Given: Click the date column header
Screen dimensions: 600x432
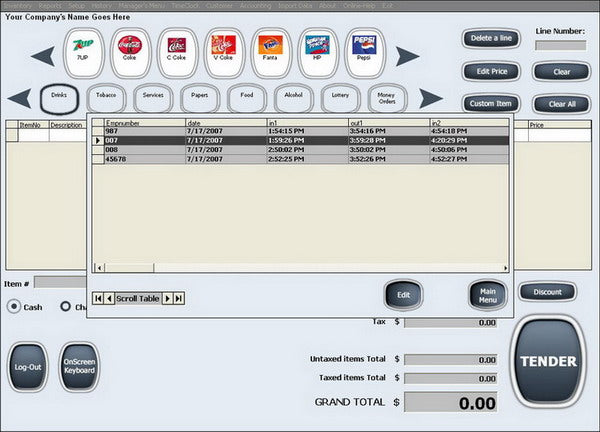Looking at the screenshot, I should (226, 123).
